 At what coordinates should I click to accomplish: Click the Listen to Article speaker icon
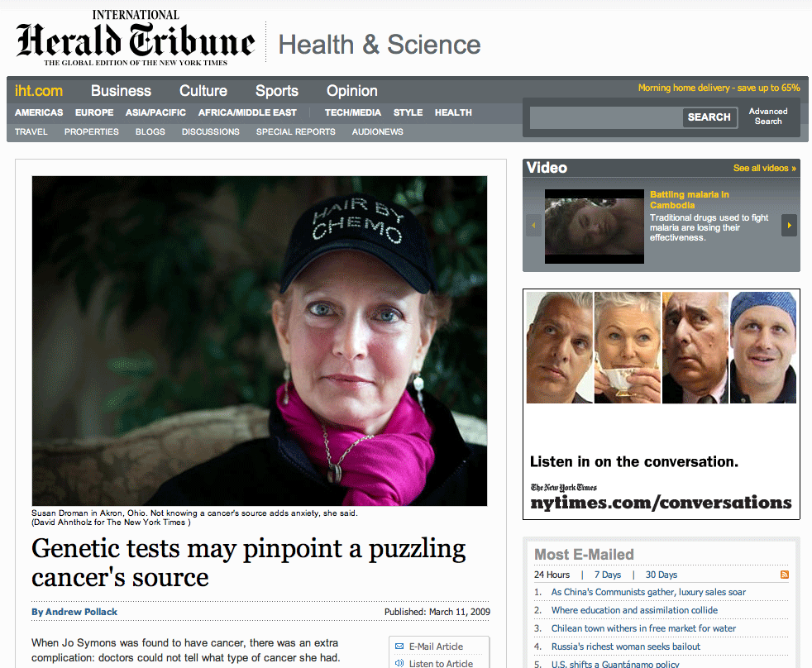pos(399,663)
